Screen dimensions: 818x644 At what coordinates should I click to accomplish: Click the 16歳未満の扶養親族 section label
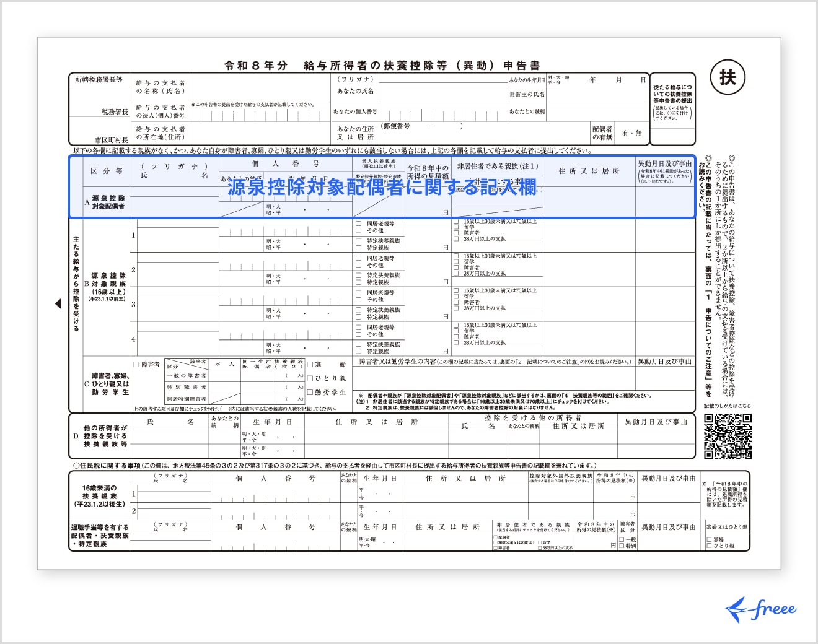[100, 496]
